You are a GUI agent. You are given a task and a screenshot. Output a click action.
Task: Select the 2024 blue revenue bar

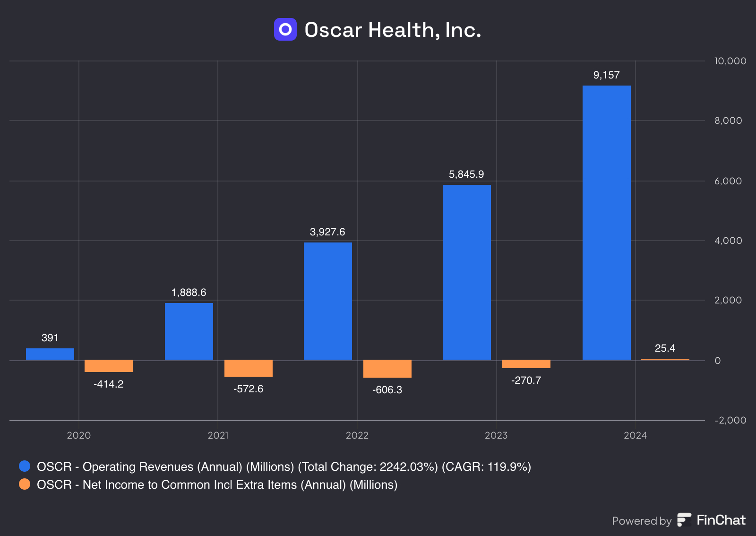point(607,223)
